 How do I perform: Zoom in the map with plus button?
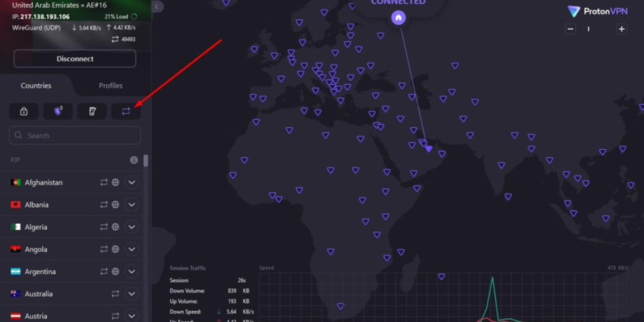pos(621,29)
